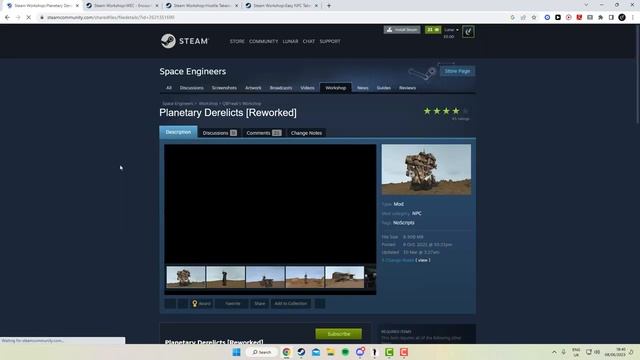Click the flag report icon button

[x=320, y=304]
